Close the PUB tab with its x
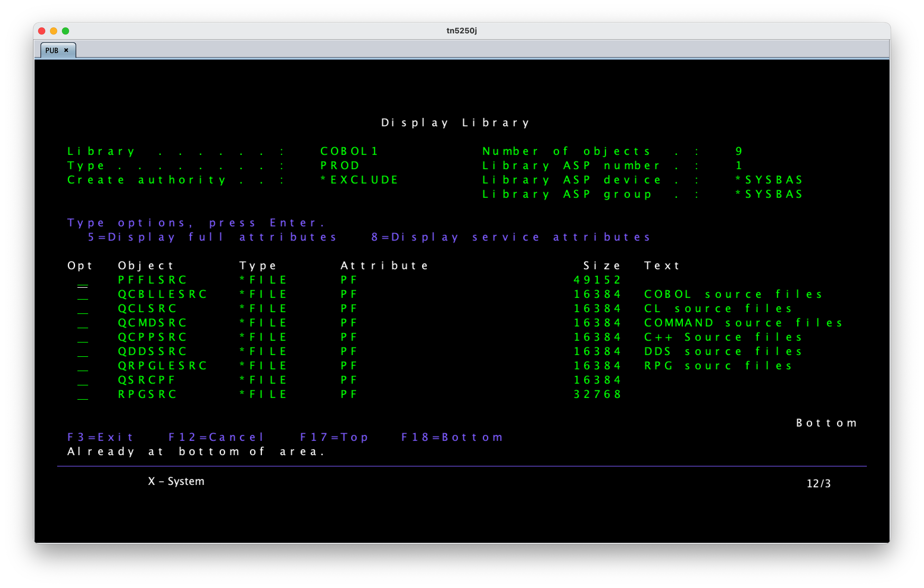The height and width of the screenshot is (588, 924). [x=66, y=50]
